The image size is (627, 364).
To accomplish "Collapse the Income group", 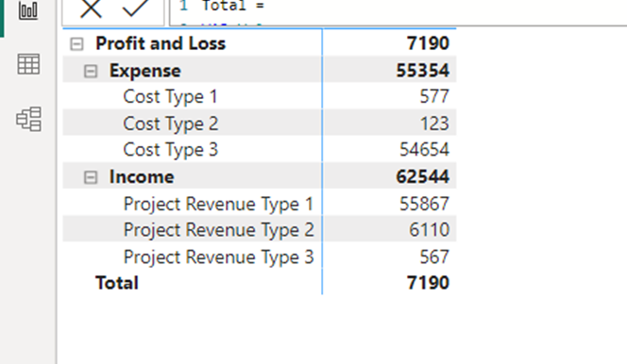I will [x=91, y=177].
